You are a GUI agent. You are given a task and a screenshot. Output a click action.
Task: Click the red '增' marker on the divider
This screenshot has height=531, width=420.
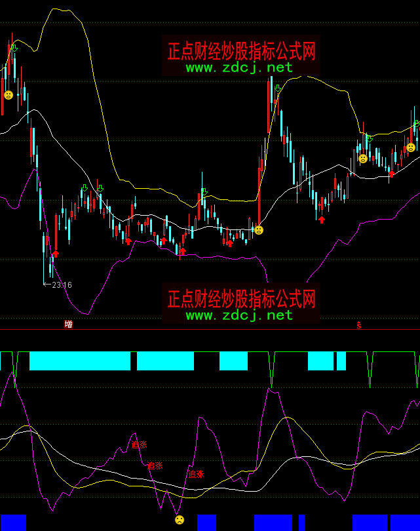[x=68, y=324]
